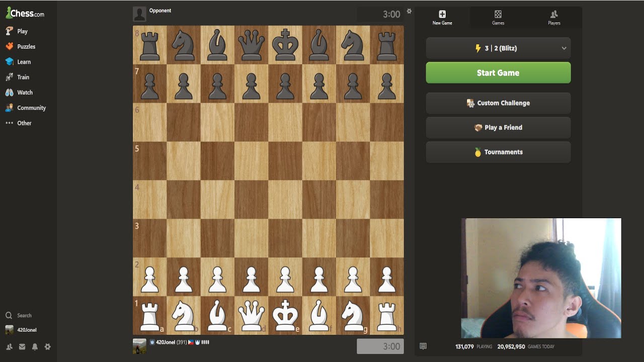Open the settings gear in sidebar
Viewport: 644px width, 362px height.
coord(48,346)
